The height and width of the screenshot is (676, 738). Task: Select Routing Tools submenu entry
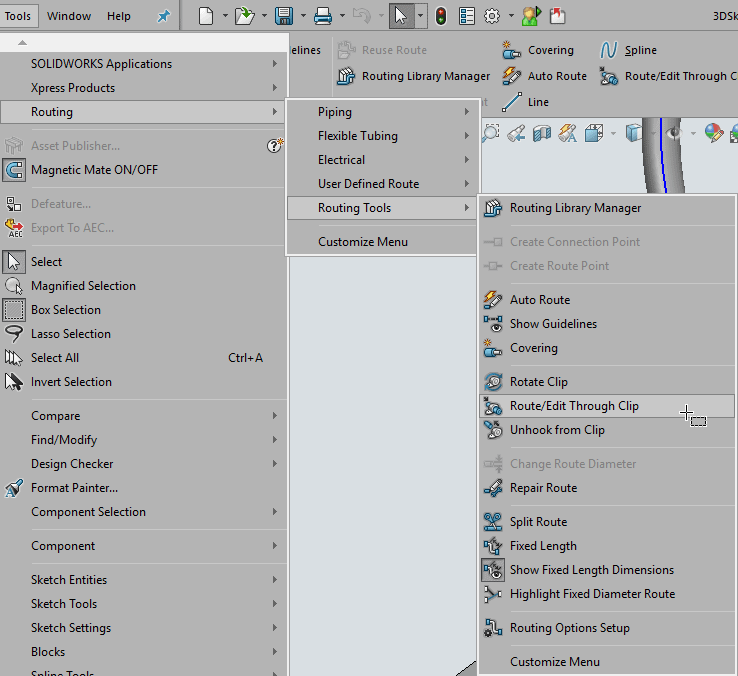tap(382, 208)
